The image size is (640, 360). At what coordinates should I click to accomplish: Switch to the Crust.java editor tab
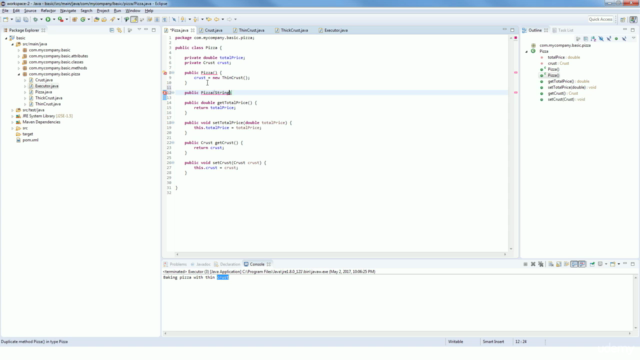(x=213, y=30)
